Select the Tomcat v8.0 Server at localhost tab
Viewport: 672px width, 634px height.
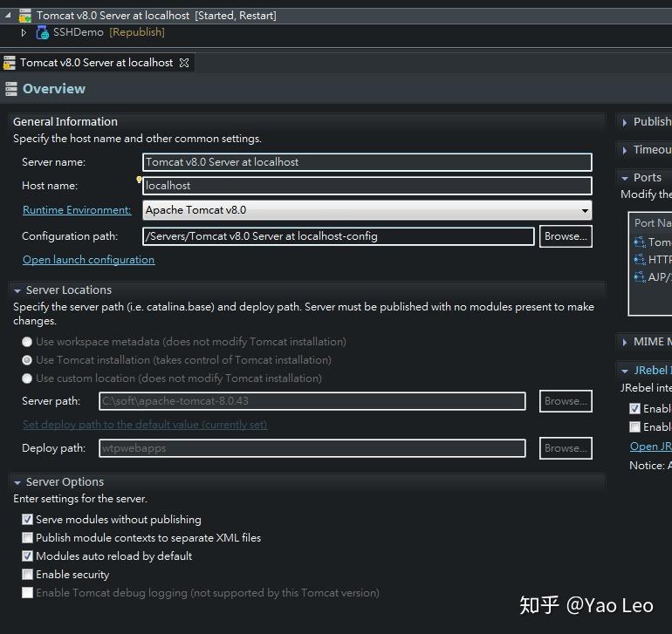96,63
